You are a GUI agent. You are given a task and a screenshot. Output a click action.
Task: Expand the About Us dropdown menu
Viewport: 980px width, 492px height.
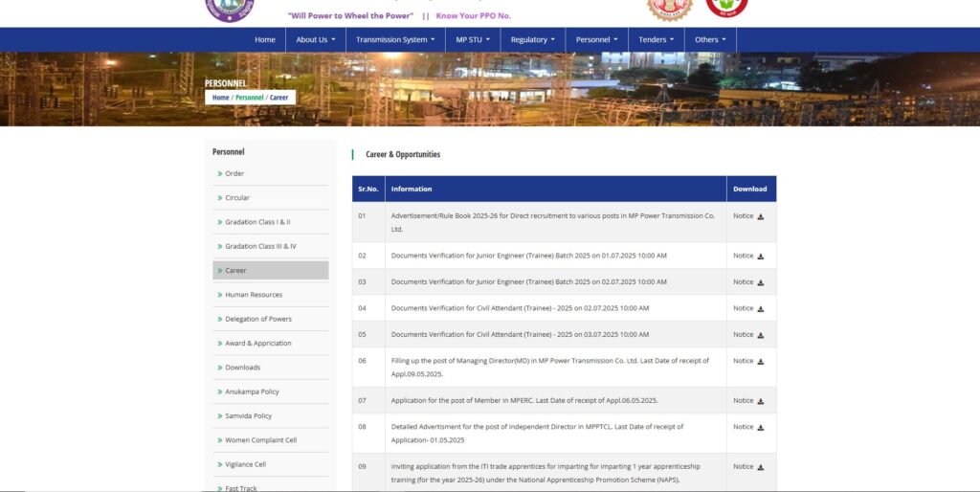click(x=315, y=40)
